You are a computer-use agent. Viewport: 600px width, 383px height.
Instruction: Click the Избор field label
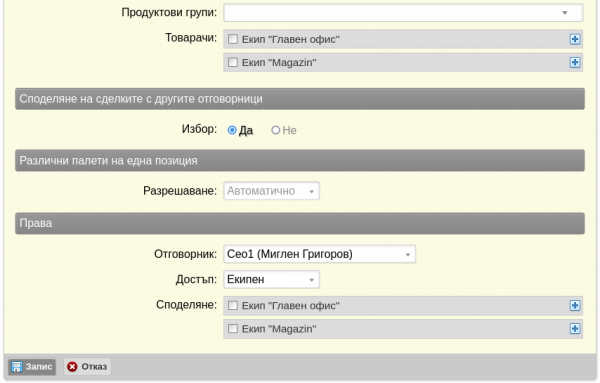(x=199, y=129)
